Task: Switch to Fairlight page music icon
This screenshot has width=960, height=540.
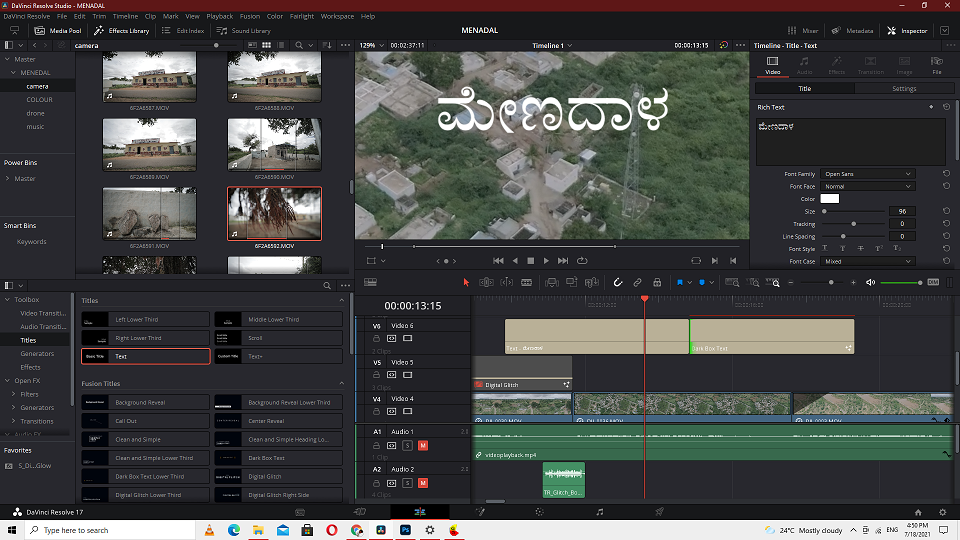Action: (599, 512)
